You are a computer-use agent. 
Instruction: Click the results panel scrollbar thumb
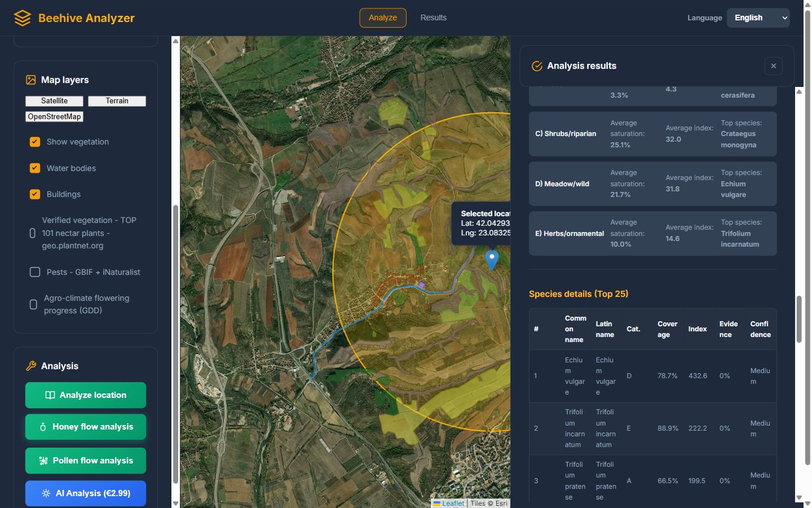[x=799, y=319]
